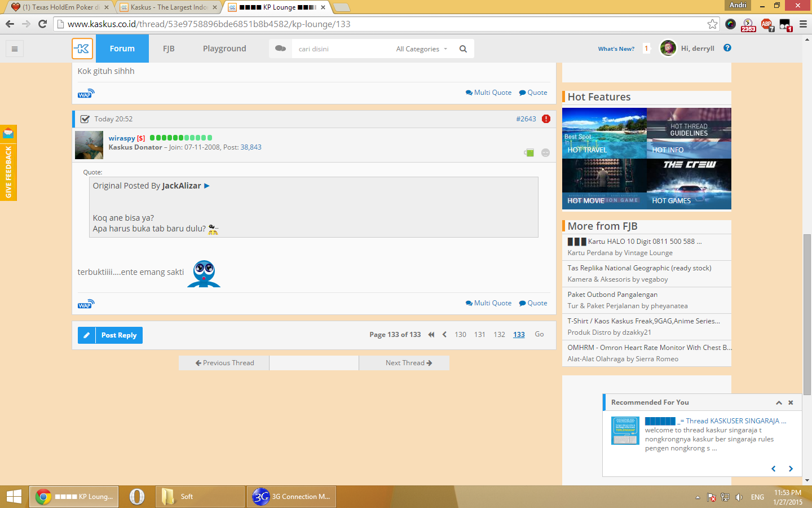
Task: Report post #2643 with red alert icon
Action: pos(546,119)
